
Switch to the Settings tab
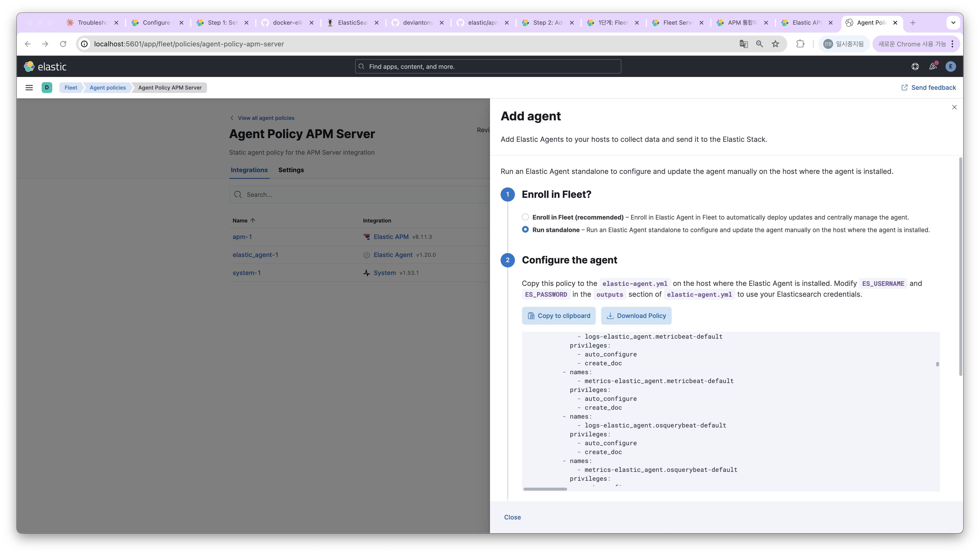291,170
